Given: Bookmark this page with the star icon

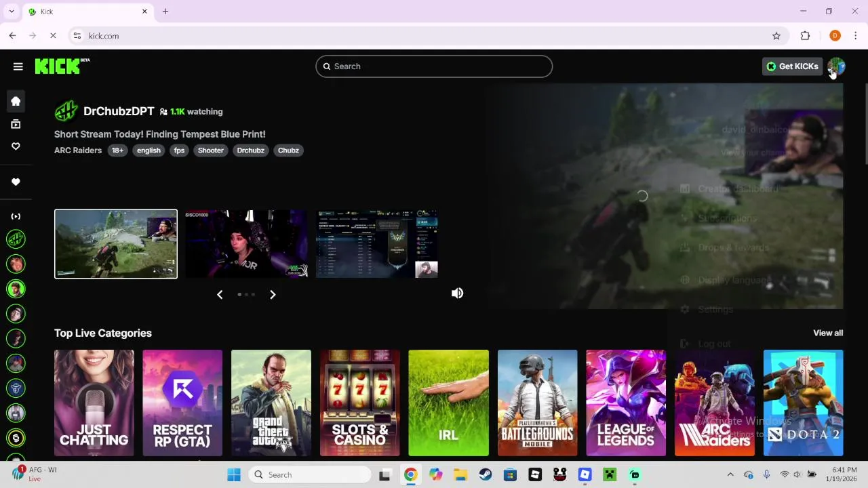Looking at the screenshot, I should (x=776, y=36).
